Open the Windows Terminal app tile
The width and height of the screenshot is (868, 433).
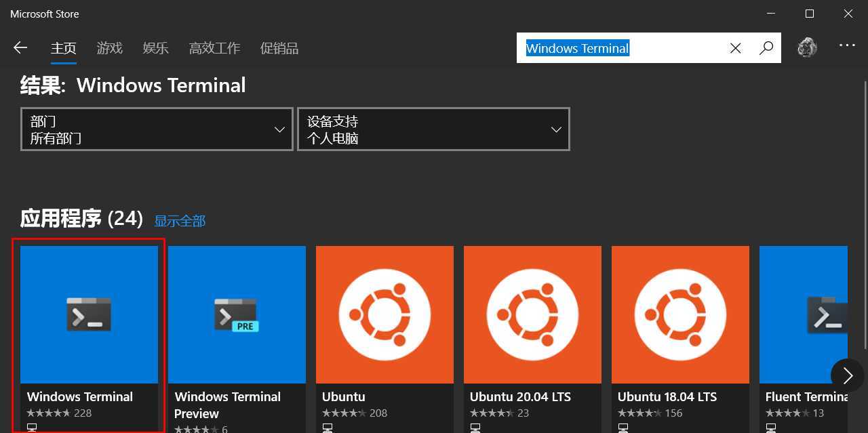coord(89,339)
